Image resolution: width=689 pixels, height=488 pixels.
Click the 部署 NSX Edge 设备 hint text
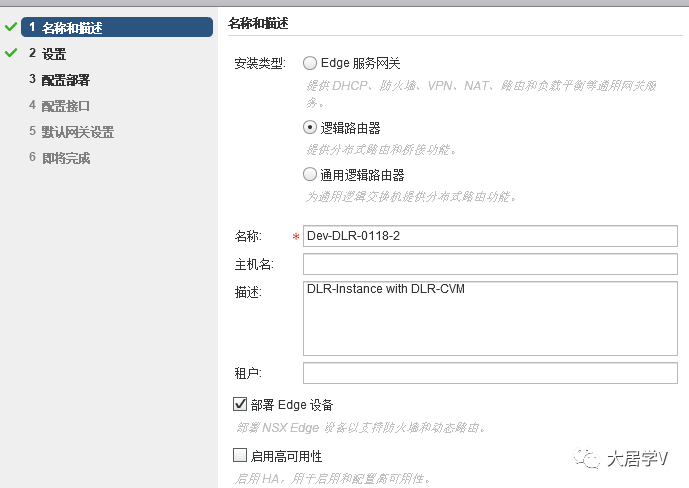pyautogui.click(x=361, y=427)
